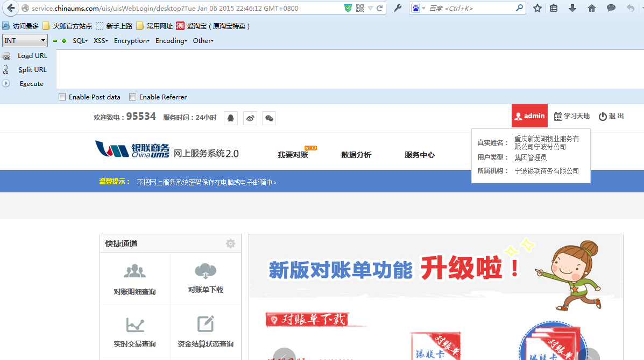Expand the Other menu

[x=203, y=41]
